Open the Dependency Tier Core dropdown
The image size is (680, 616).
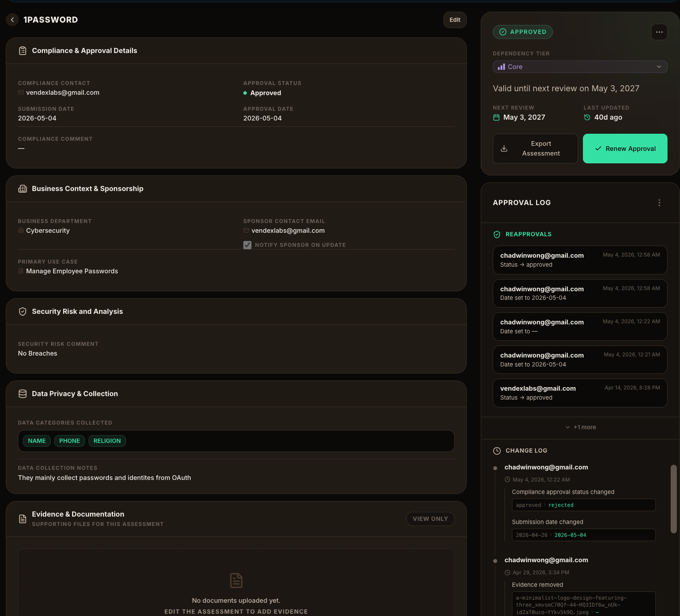[x=580, y=67]
